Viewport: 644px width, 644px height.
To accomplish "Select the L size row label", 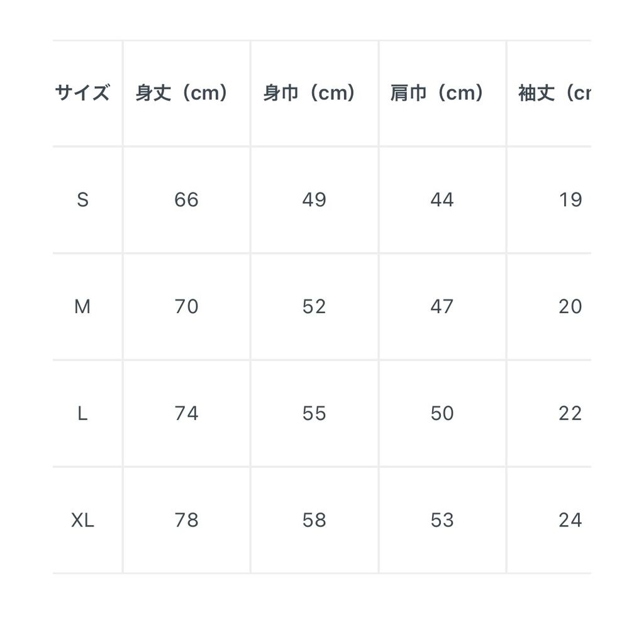I will 82,414.
